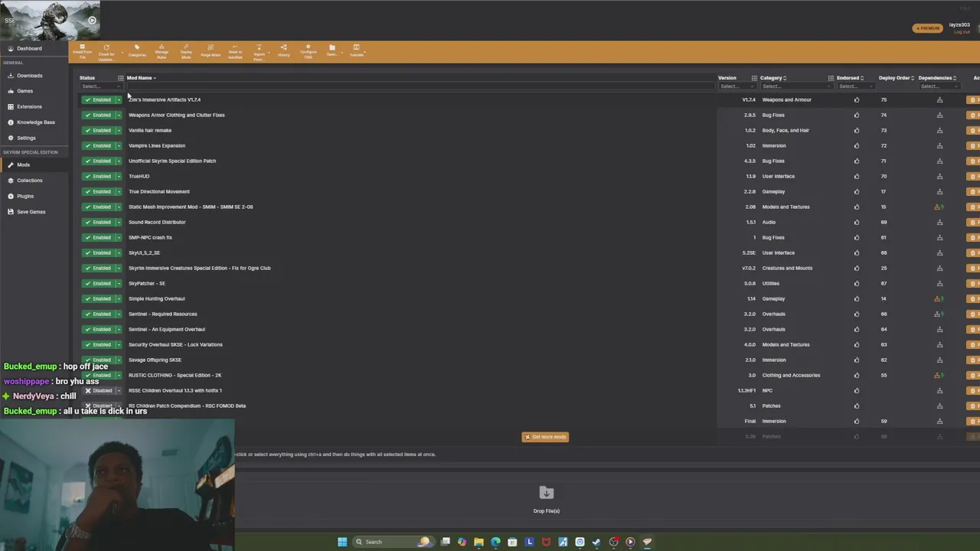Image resolution: width=980 pixels, height=551 pixels.
Task: Open Steam from the Windows taskbar
Action: coord(596,542)
